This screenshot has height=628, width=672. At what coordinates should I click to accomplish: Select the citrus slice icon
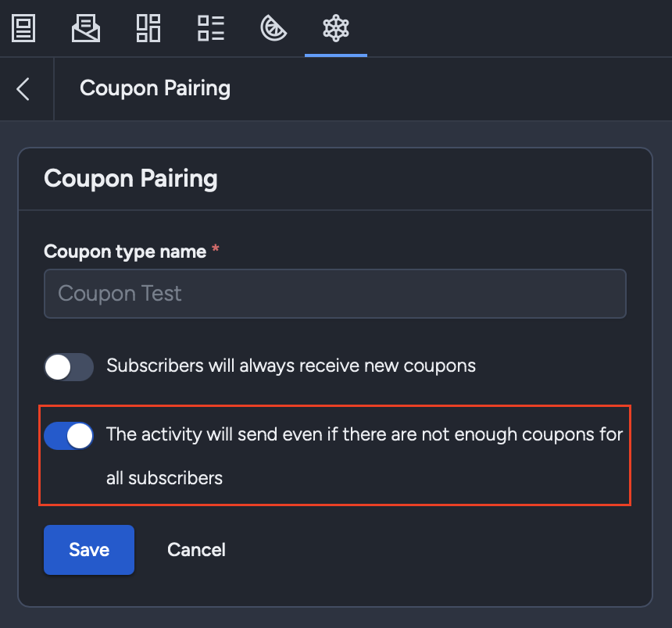(273, 28)
